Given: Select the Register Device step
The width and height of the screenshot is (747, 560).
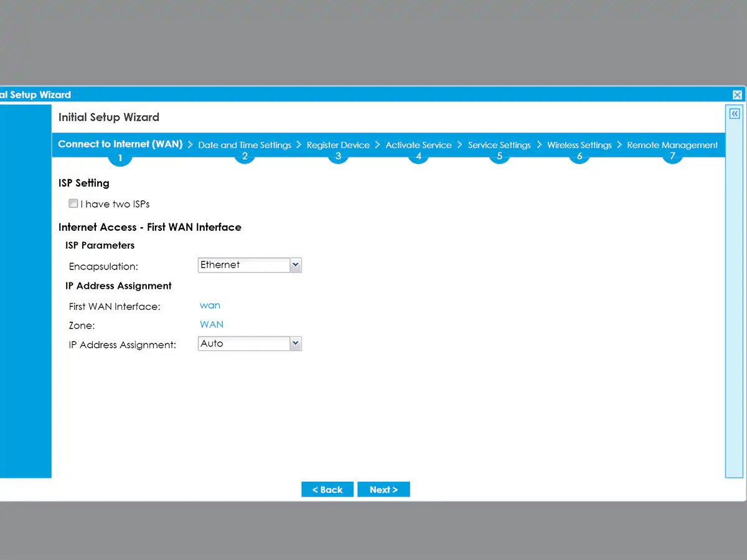Looking at the screenshot, I should 338,145.
